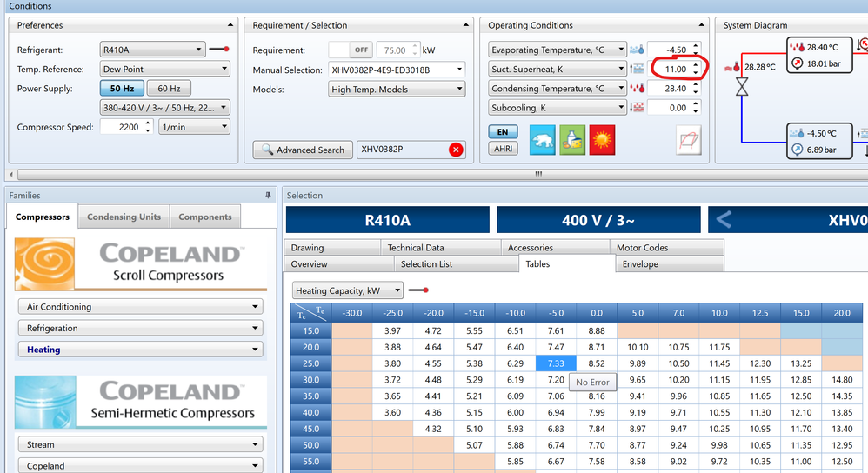Open the Refrigerant R410A dropdown
Image resolution: width=868 pixels, height=473 pixels.
point(152,50)
